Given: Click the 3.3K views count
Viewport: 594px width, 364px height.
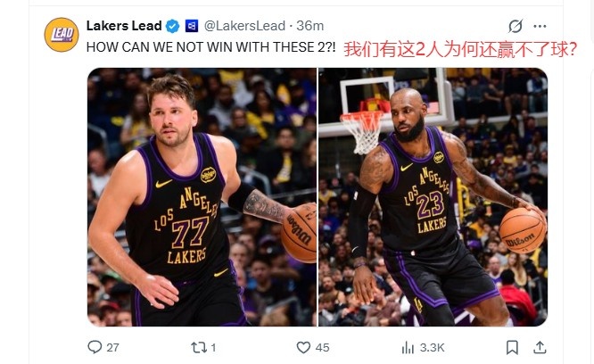Looking at the screenshot, I should (x=432, y=347).
